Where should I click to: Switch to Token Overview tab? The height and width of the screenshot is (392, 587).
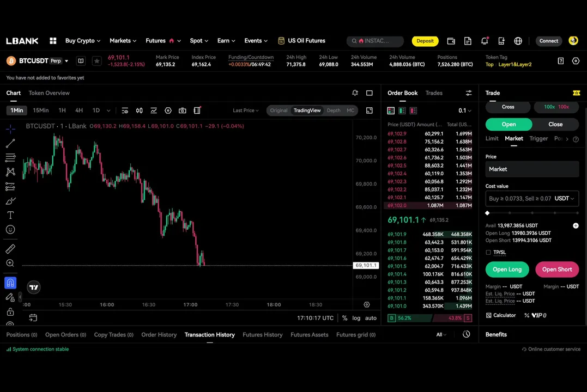(x=49, y=93)
